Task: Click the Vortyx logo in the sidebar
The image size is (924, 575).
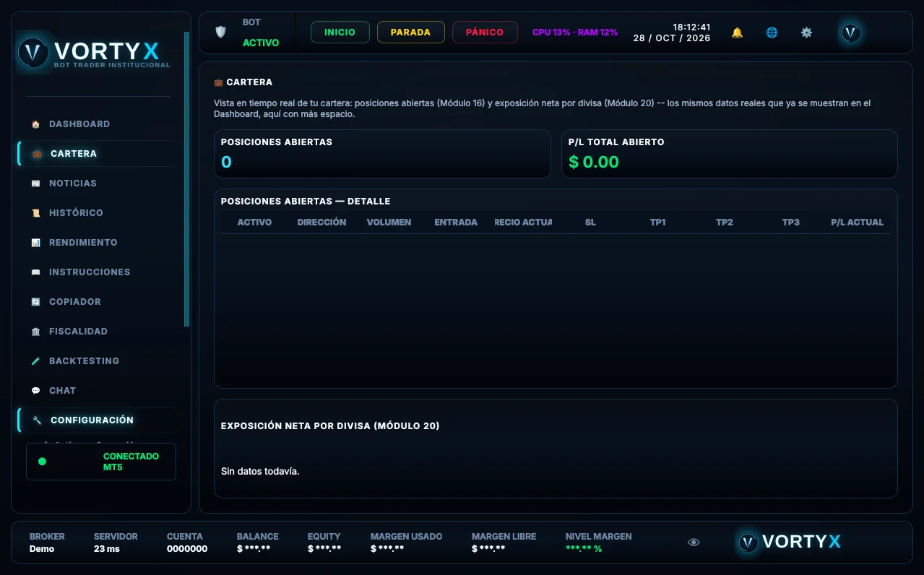Action: (94, 53)
